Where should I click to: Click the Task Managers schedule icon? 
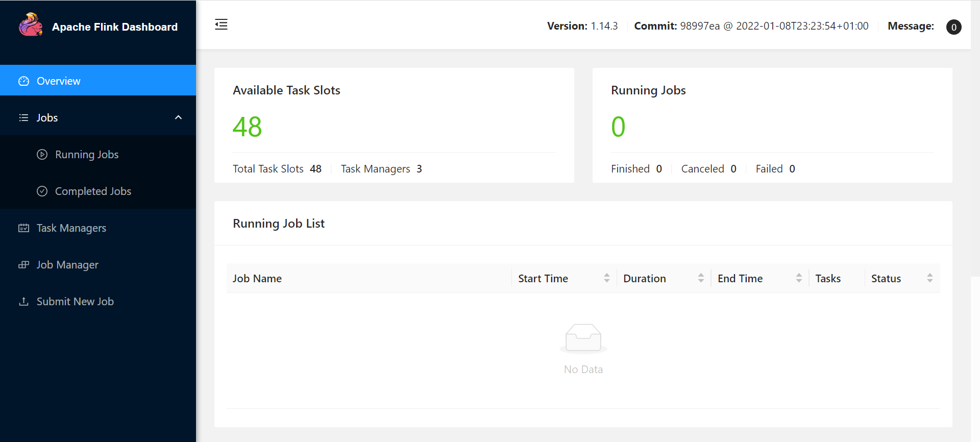tap(23, 228)
